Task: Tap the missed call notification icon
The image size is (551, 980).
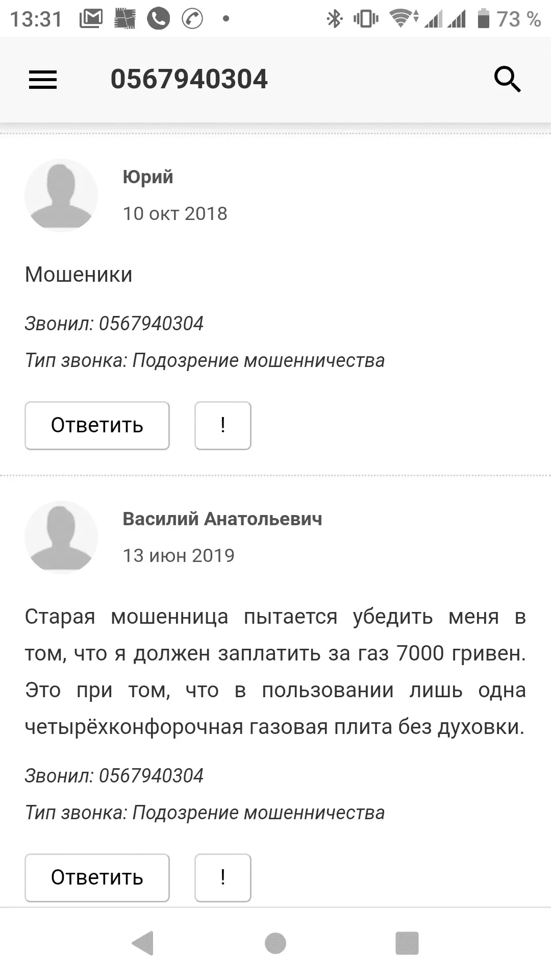Action: pyautogui.click(x=192, y=19)
